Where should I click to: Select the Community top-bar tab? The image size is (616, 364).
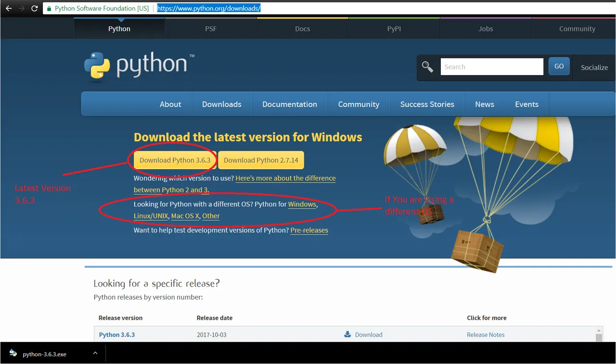point(577,29)
